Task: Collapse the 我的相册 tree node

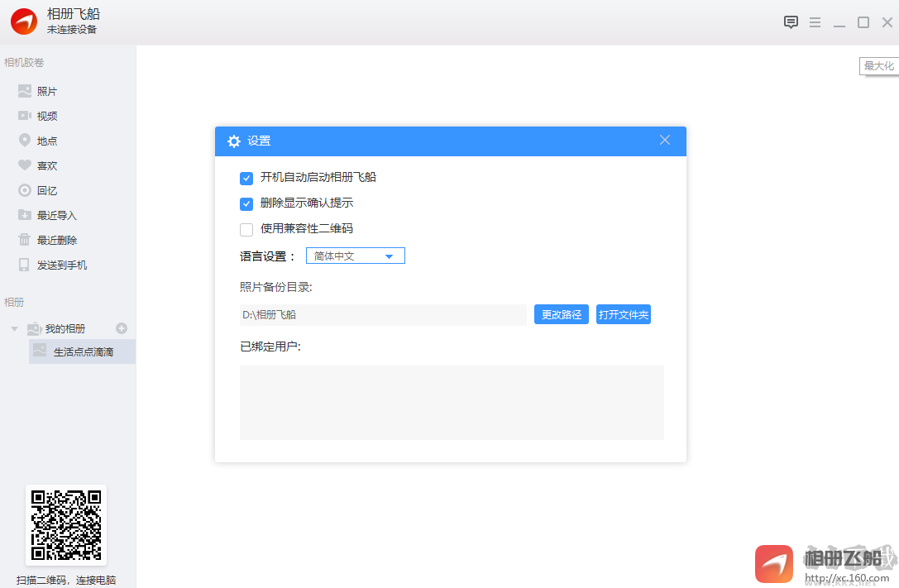Action: click(x=13, y=327)
